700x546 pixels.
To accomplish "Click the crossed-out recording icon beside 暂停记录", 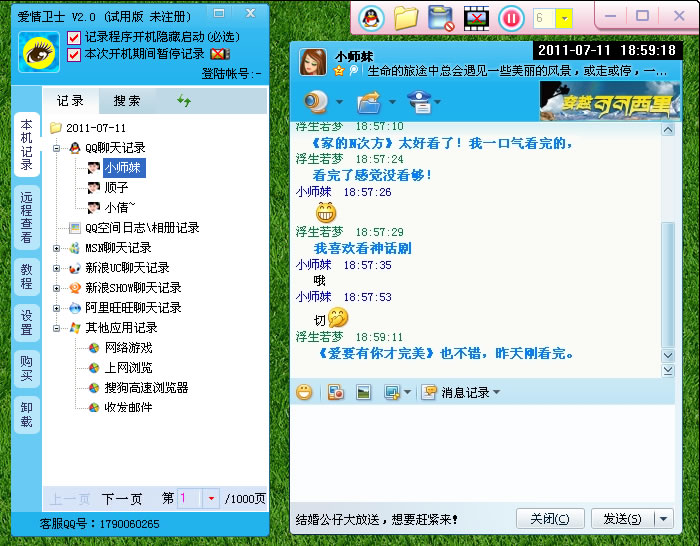I will pos(220,54).
